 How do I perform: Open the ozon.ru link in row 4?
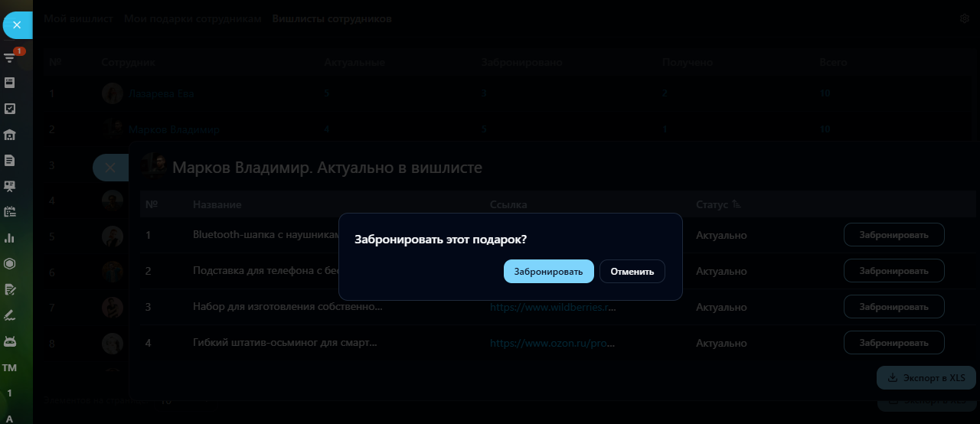click(x=553, y=343)
